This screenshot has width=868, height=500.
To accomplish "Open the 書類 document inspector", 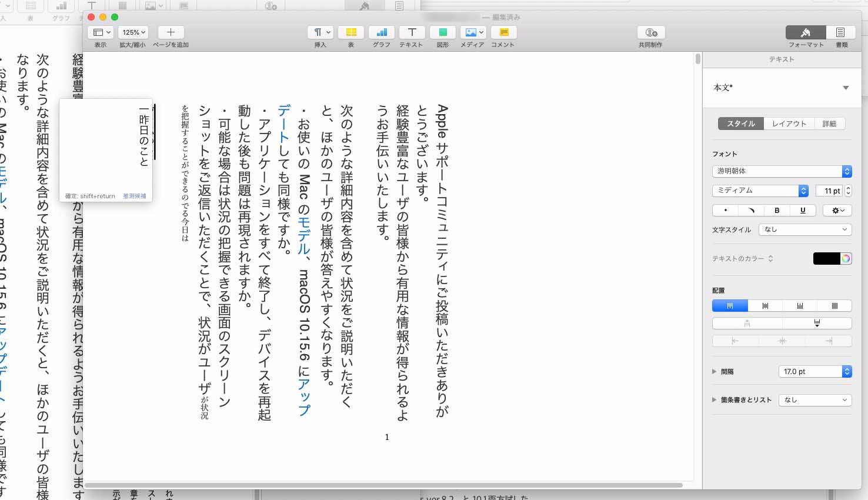I will (841, 32).
